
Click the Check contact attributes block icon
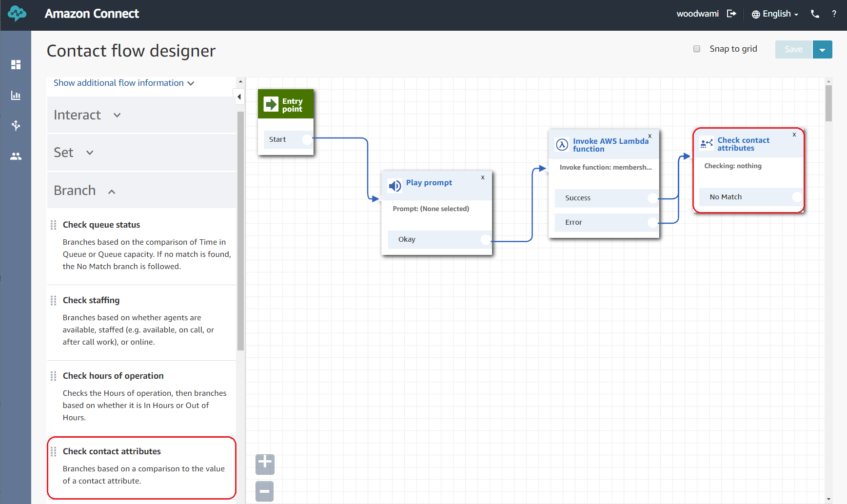(707, 143)
